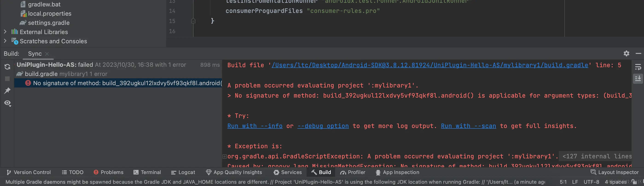
Task: Open Build panel settings gear
Action: (626, 53)
